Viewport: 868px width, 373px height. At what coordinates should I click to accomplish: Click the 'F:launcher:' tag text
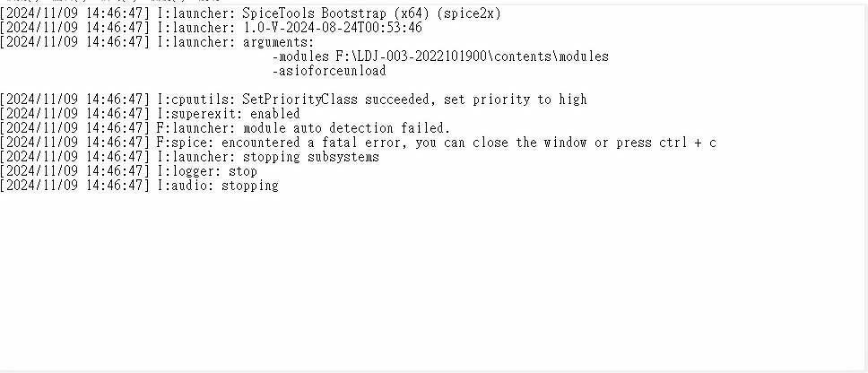[196, 128]
